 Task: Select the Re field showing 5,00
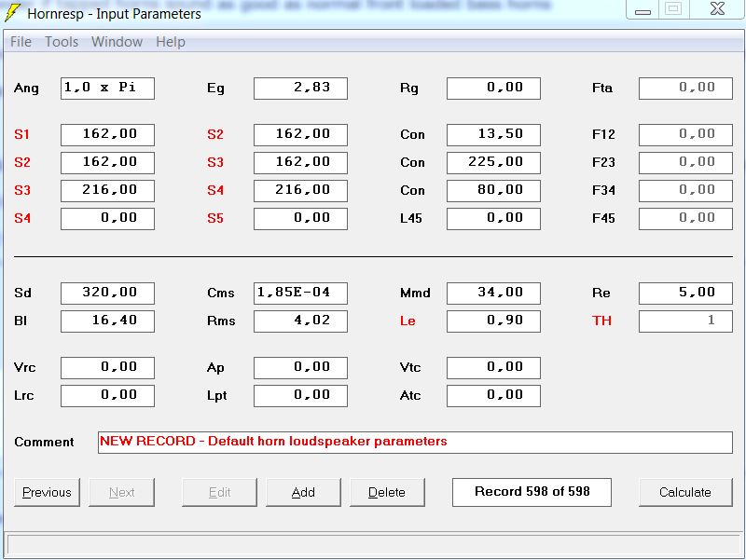pos(685,294)
